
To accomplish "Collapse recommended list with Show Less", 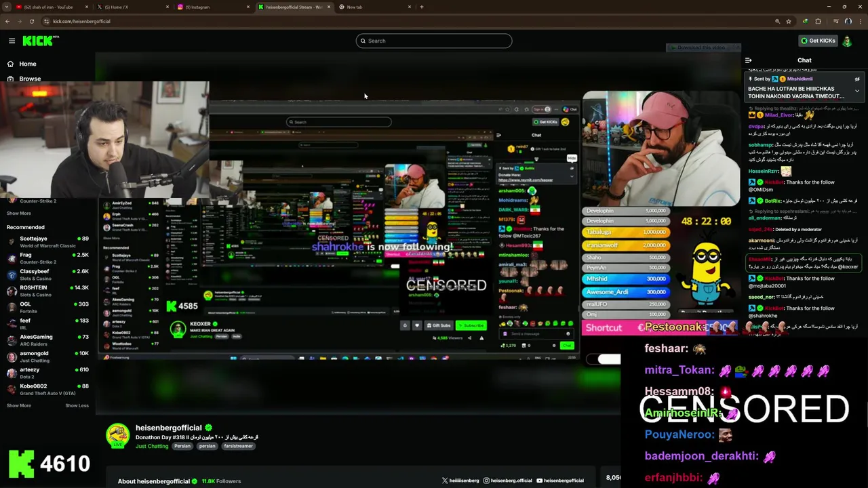I will (77, 405).
